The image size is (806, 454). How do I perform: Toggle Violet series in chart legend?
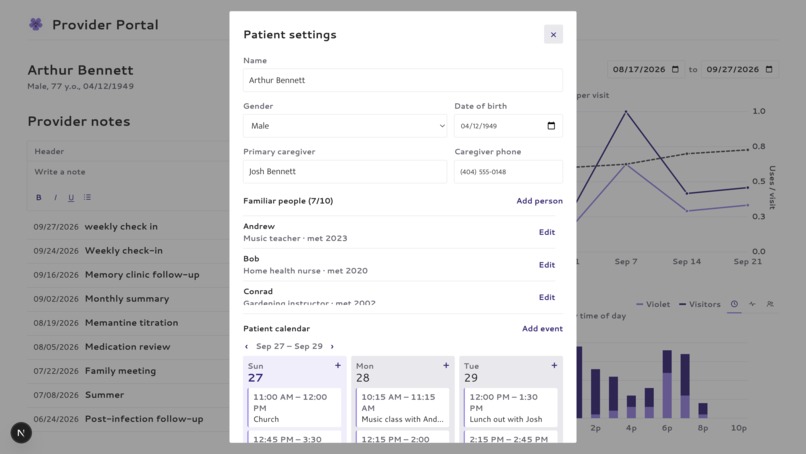point(653,304)
